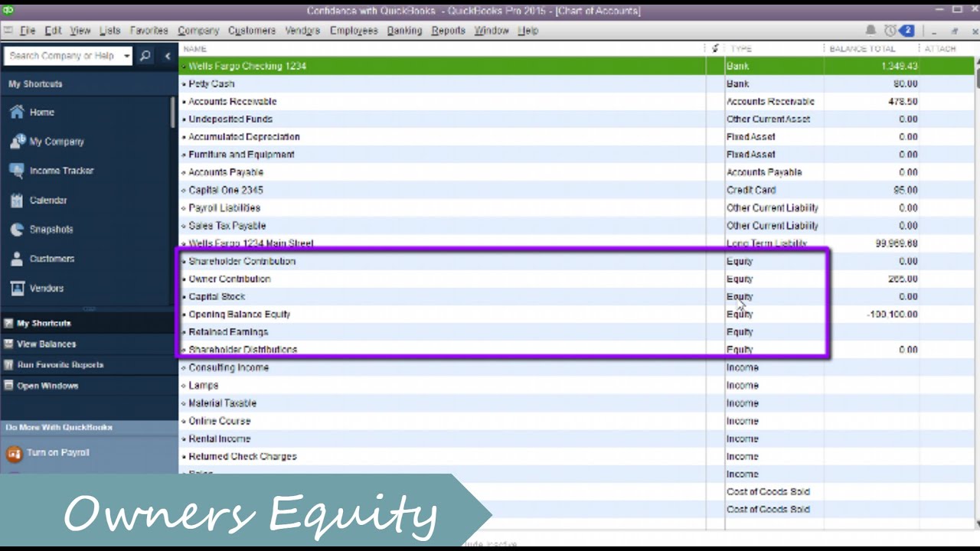
Task: Select the Consulting Income account
Action: pos(229,367)
